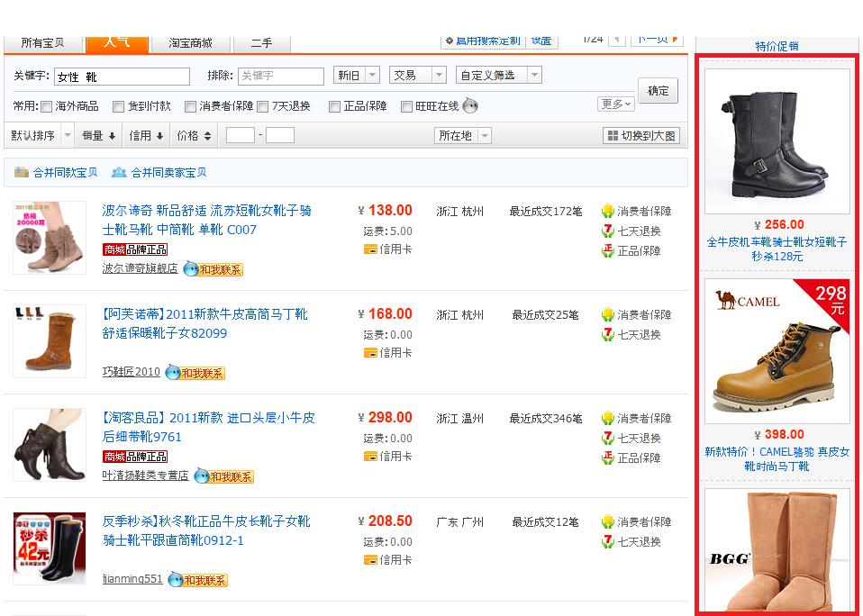This screenshot has height=616, width=863.
Task: Open the 所在地 location dropdown
Action: (x=462, y=135)
